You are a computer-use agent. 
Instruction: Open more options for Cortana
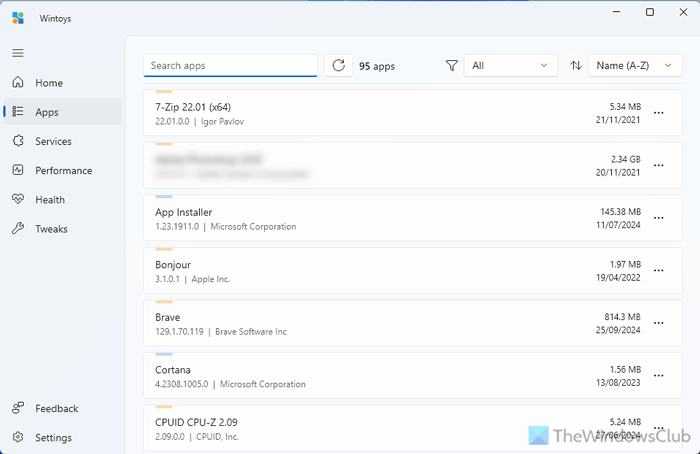pyautogui.click(x=658, y=376)
